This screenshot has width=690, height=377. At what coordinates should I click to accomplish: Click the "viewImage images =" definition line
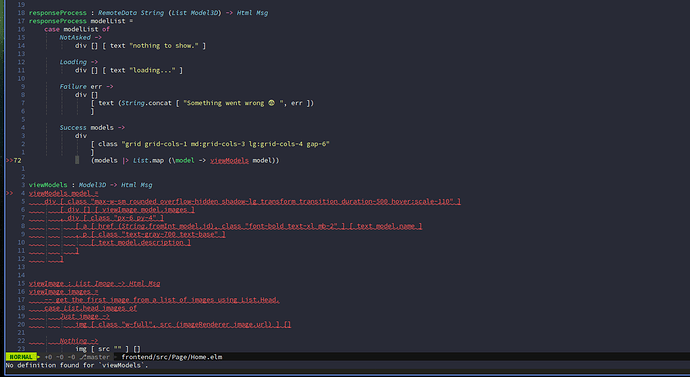[x=64, y=292]
